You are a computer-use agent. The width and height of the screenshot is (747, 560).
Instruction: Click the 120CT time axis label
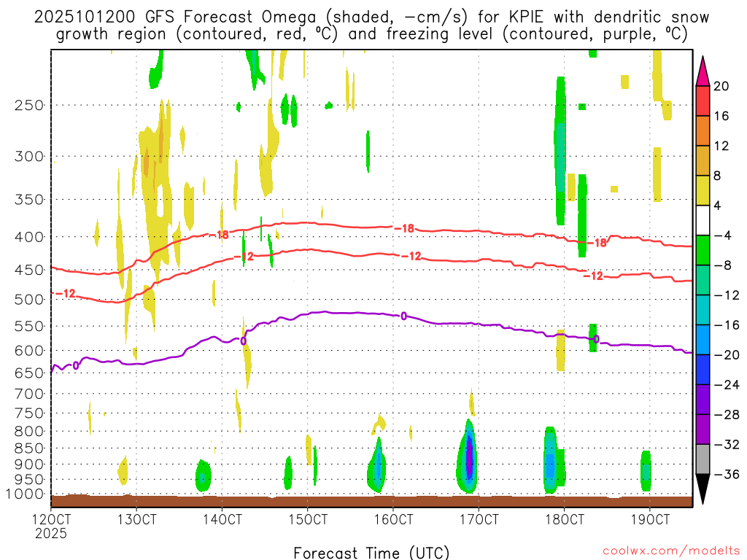click(x=51, y=519)
